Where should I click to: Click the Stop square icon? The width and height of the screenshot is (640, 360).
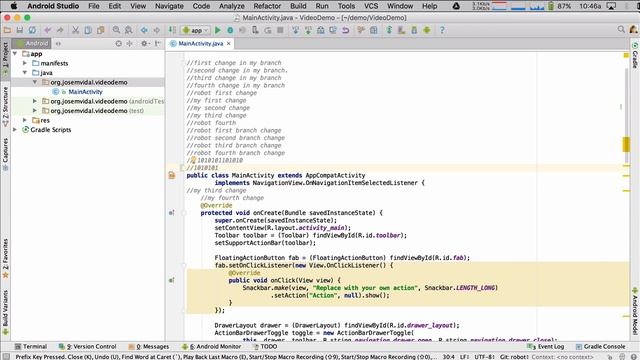pos(280,30)
